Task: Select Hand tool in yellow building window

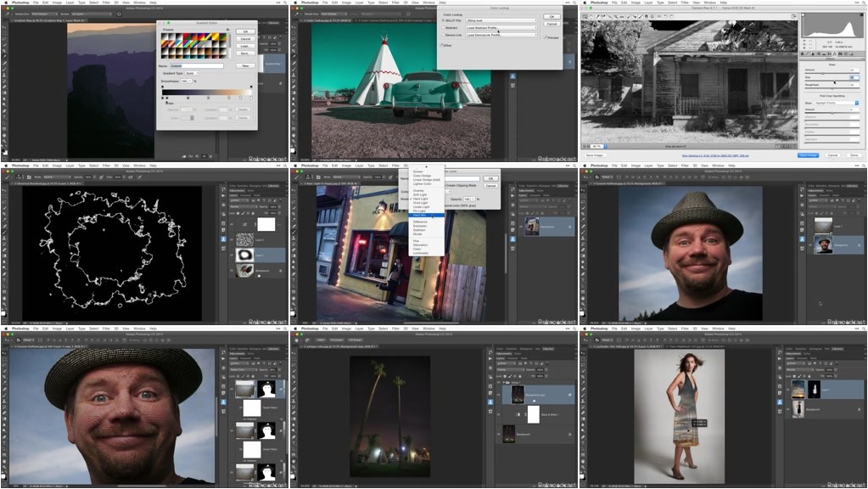Action: click(x=294, y=298)
